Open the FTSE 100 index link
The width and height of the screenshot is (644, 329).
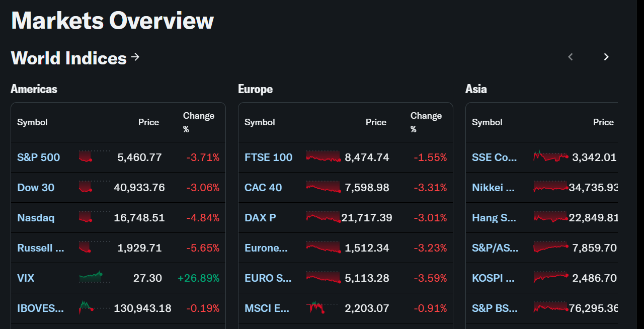pyautogui.click(x=269, y=157)
